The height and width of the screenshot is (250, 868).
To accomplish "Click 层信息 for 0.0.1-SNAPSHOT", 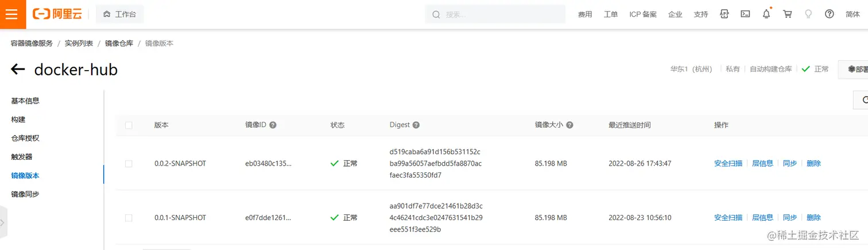I will (762, 217).
